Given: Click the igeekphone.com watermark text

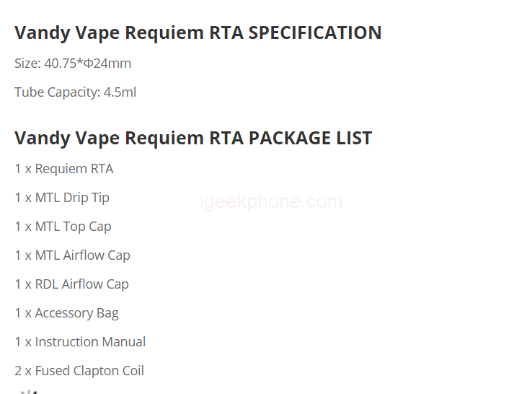Looking at the screenshot, I should tap(271, 201).
